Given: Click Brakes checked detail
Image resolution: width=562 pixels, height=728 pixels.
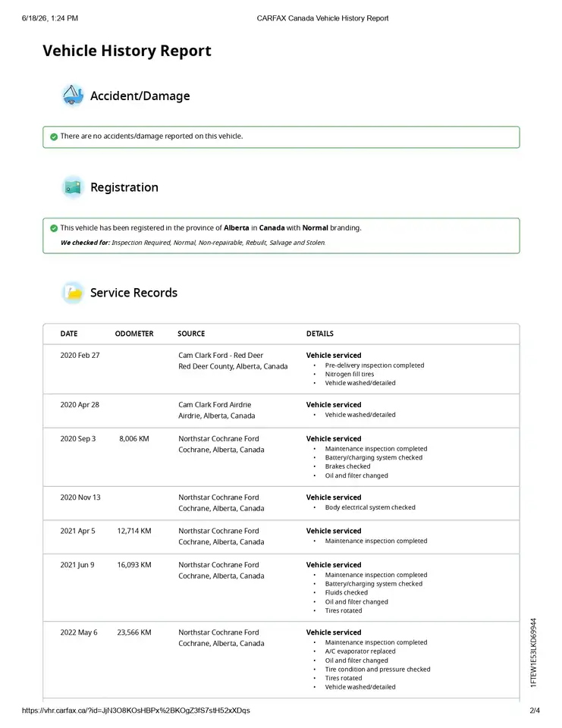Looking at the screenshot, I should coord(347,466).
